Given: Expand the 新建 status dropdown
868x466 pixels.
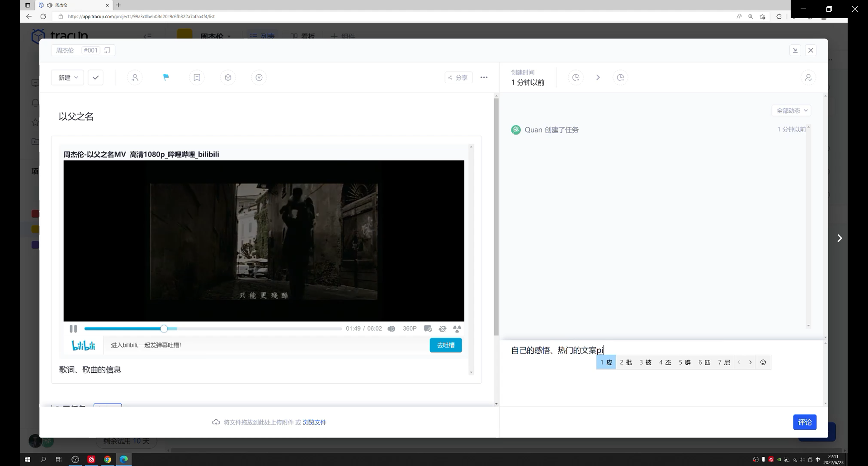Looking at the screenshot, I should [68, 78].
